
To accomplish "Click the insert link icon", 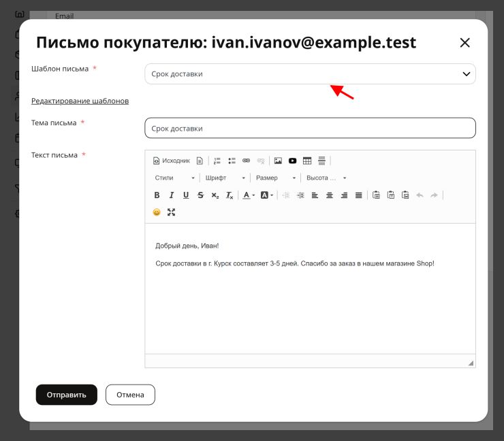I will tap(247, 161).
